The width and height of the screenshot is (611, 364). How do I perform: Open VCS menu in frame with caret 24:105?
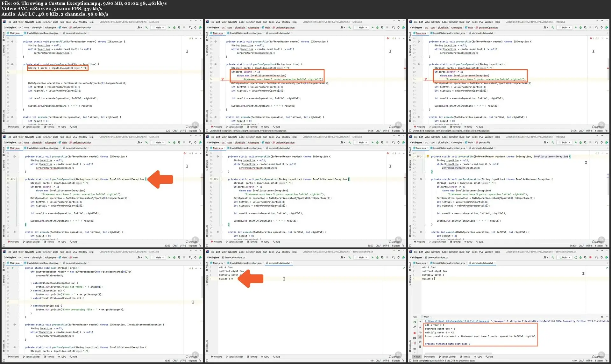coord(481,137)
